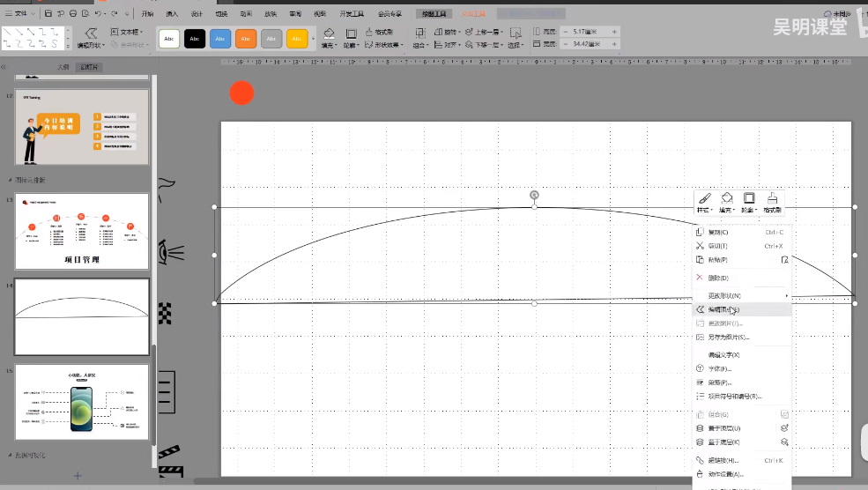Click the rotation handle above the shape
The image size is (868, 490).
pyautogui.click(x=534, y=195)
